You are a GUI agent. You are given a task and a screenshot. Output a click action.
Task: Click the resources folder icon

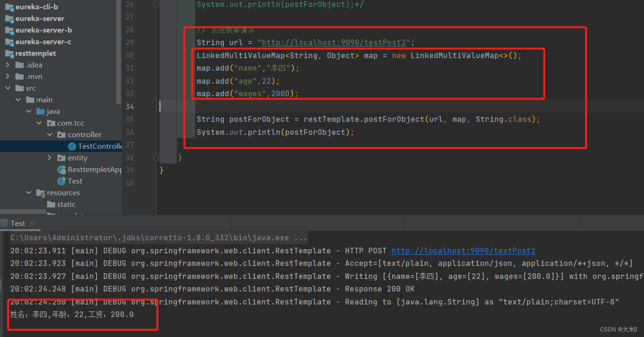40,193
